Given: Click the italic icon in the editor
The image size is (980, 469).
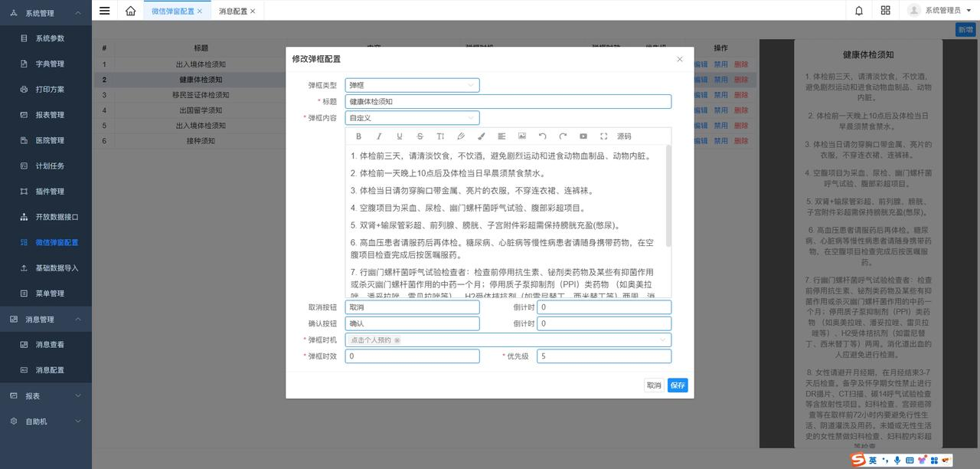Looking at the screenshot, I should pyautogui.click(x=379, y=136).
